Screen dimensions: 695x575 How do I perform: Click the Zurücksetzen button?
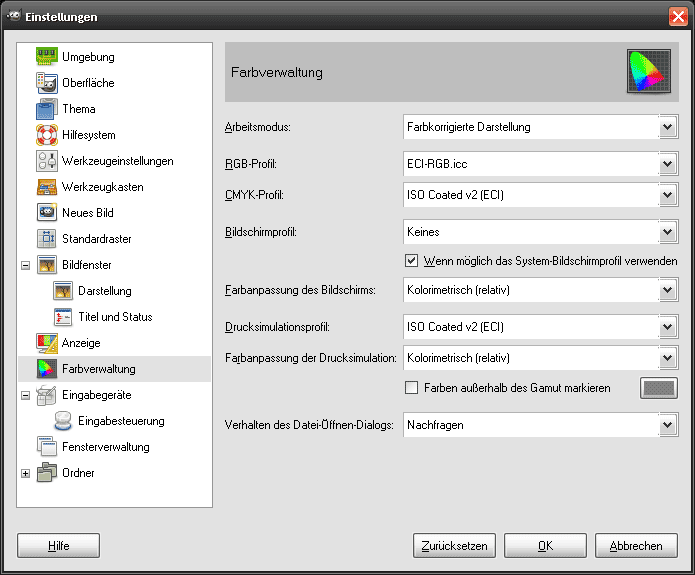coord(454,546)
